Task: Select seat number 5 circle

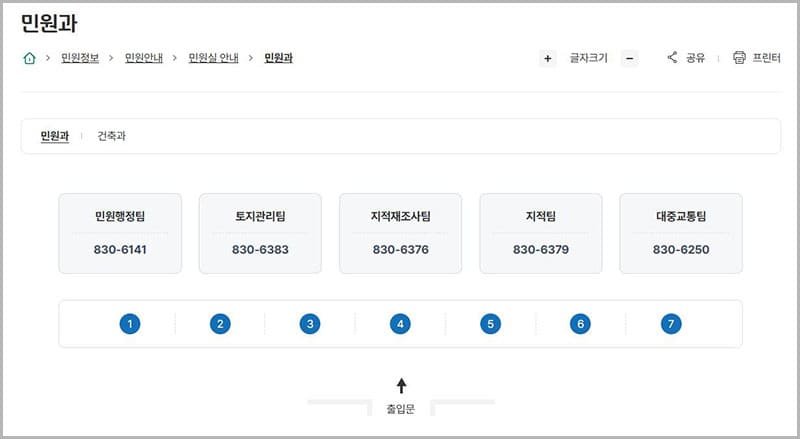Action: tap(490, 324)
